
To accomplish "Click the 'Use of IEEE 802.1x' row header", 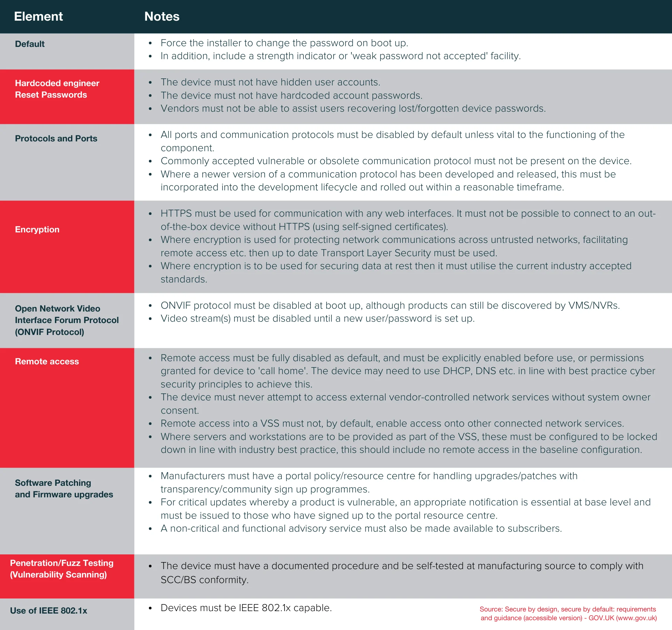I will point(68,613).
